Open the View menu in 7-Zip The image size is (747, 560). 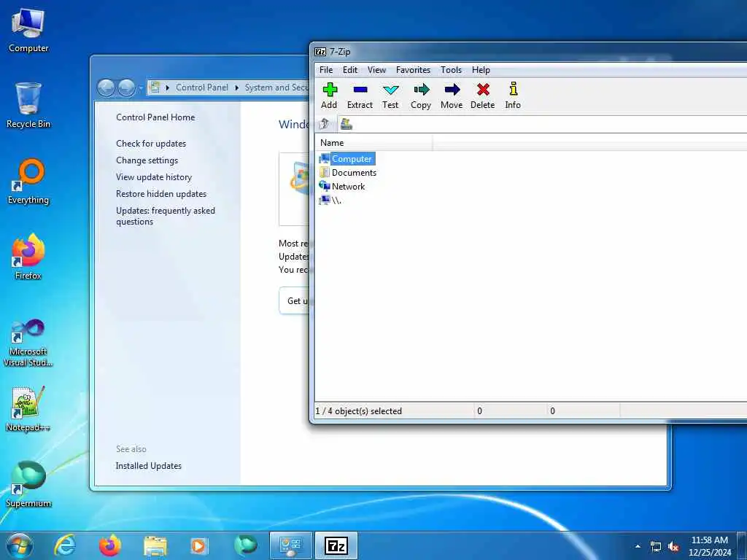376,70
